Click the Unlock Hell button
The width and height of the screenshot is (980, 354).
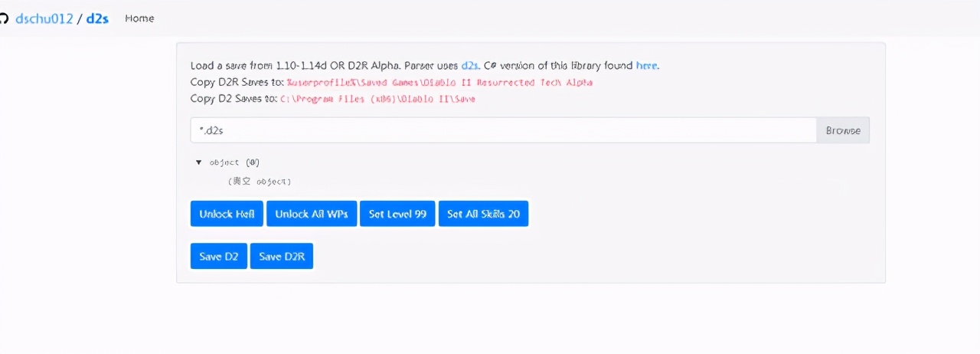pyautogui.click(x=227, y=214)
